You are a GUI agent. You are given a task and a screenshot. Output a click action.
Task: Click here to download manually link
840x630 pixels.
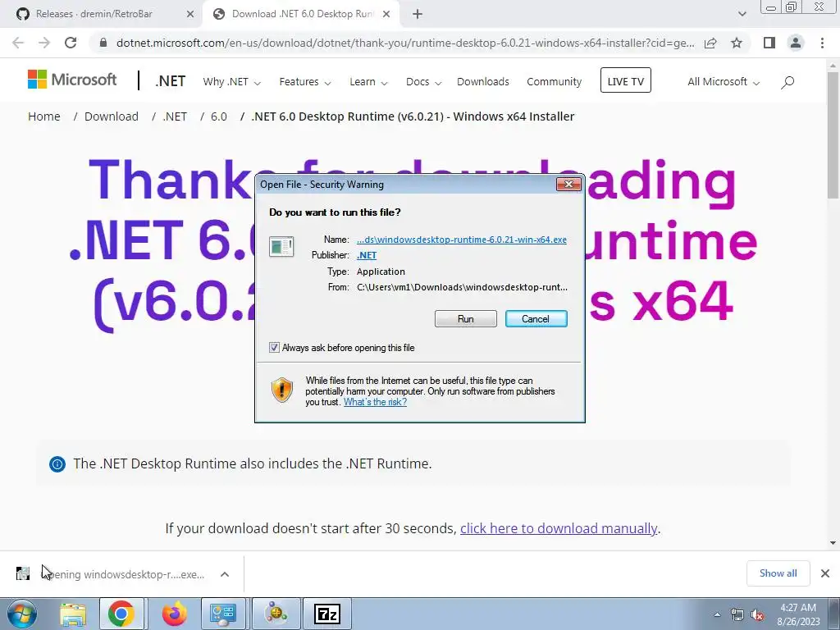click(x=558, y=528)
